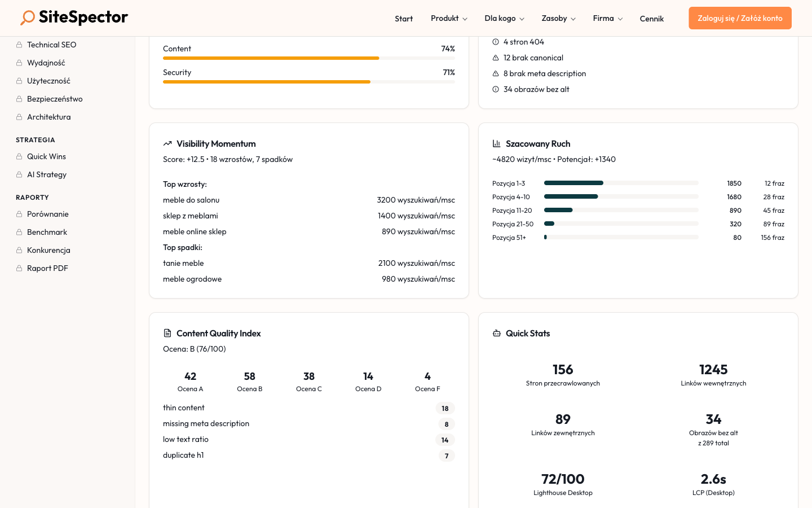Screen dimensions: 812x508
Task: Click the info icon next to '34 obrazów bez alt'
Action: click(x=496, y=89)
